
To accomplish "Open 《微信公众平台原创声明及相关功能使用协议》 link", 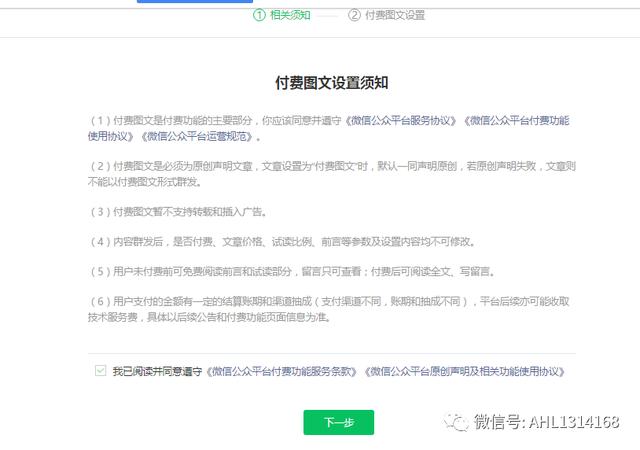I will (465, 372).
